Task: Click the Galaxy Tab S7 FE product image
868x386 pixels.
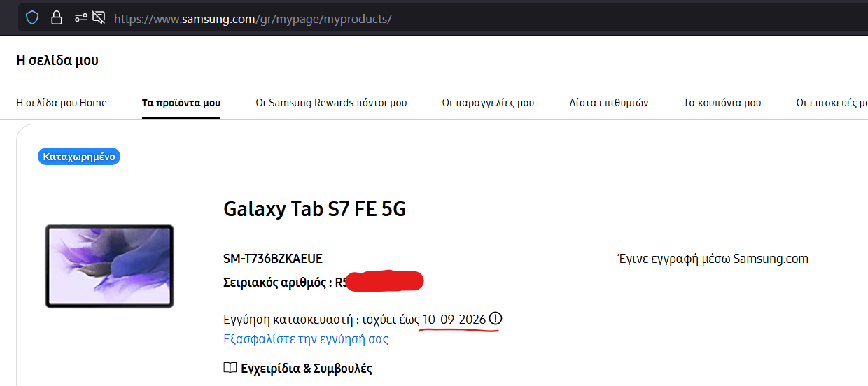Action: [x=109, y=266]
